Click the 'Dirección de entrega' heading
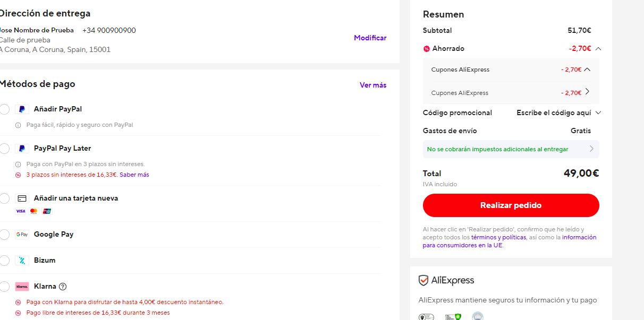 (x=45, y=14)
